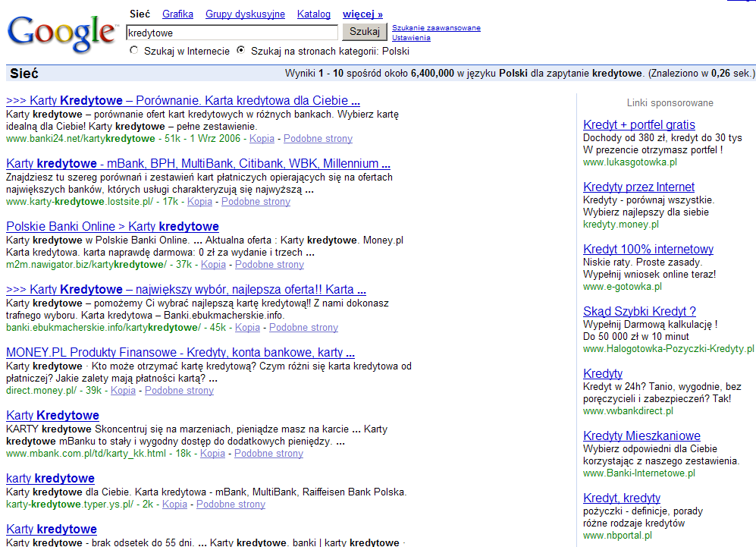The width and height of the screenshot is (756, 547).
Task: Open 'Podobne strony' for typer.ys.pl result
Action: coord(231,504)
